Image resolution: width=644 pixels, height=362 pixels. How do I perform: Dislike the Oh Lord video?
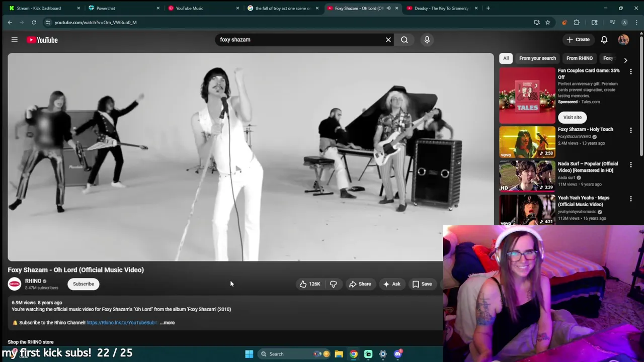333,284
